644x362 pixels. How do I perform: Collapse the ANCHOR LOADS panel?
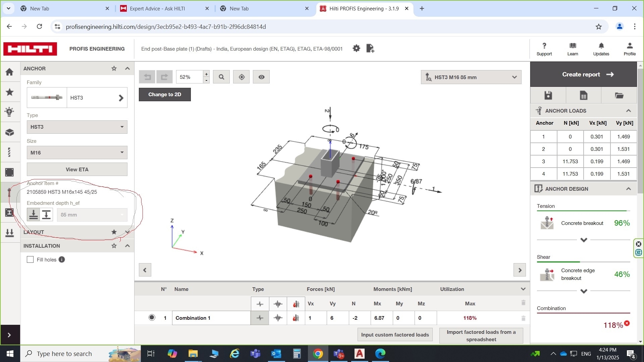pyautogui.click(x=629, y=111)
